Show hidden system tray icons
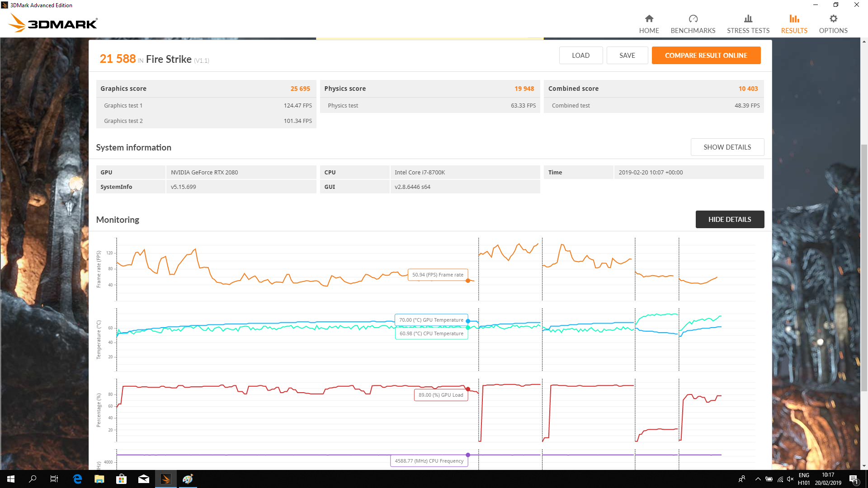Image resolution: width=868 pixels, height=488 pixels. click(758, 479)
